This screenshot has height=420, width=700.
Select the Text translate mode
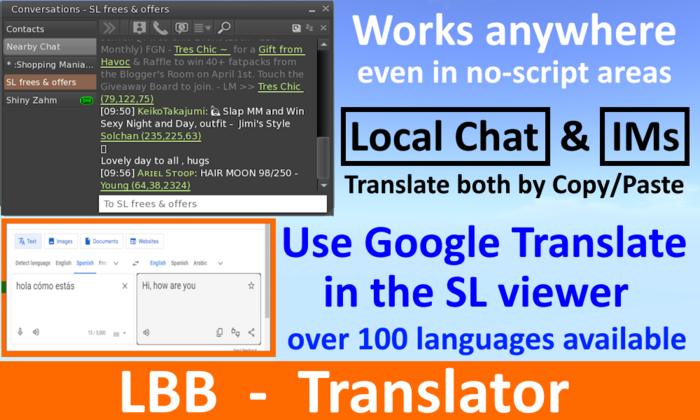(28, 241)
